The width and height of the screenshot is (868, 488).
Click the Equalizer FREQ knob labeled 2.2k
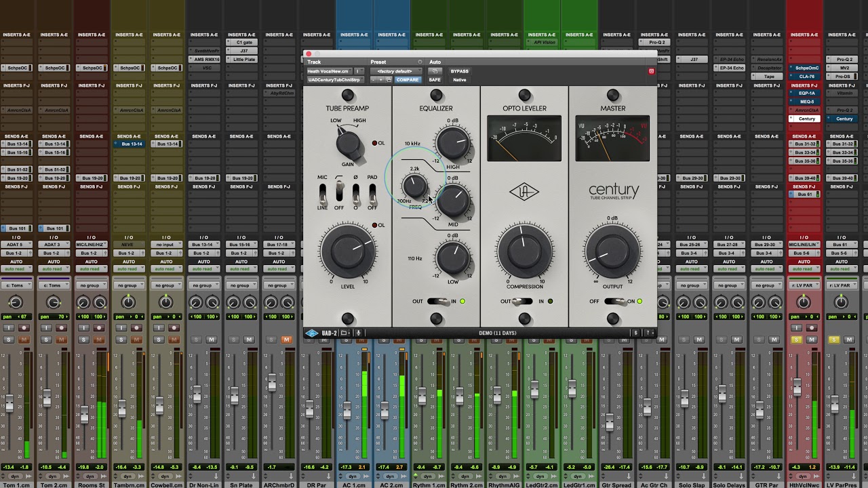[x=414, y=186]
